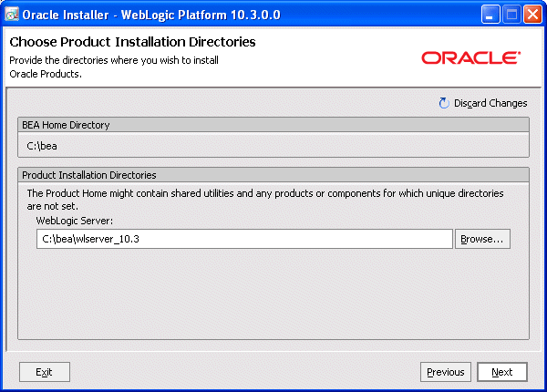The height and width of the screenshot is (392, 547).
Task: Click the C:\bea home directory value
Action: (42, 146)
